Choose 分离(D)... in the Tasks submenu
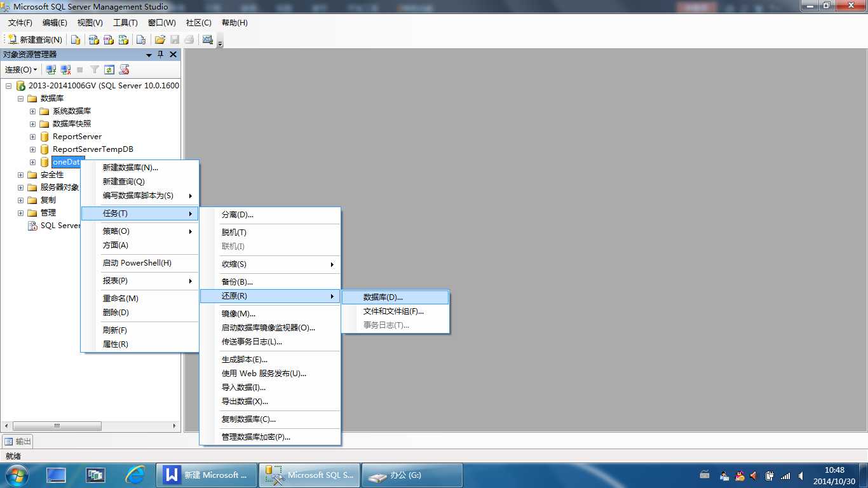 [x=270, y=215]
